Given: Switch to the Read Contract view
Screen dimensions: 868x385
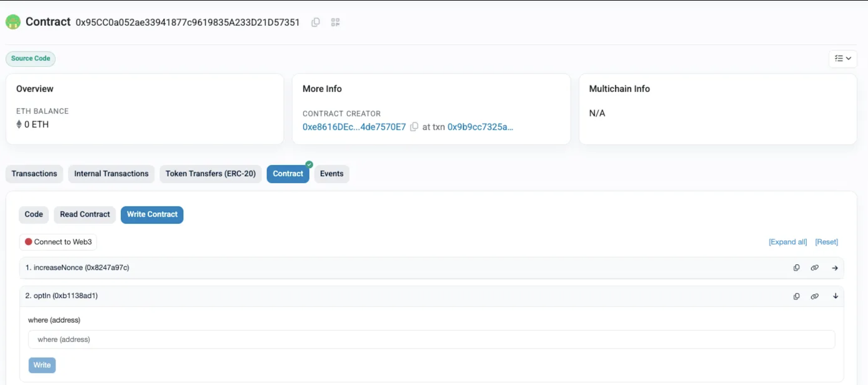Looking at the screenshot, I should pyautogui.click(x=85, y=214).
